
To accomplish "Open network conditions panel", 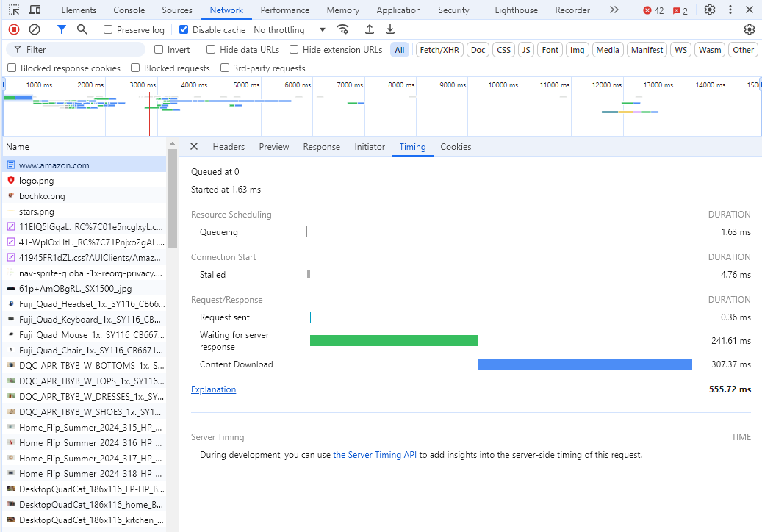I will 342,29.
